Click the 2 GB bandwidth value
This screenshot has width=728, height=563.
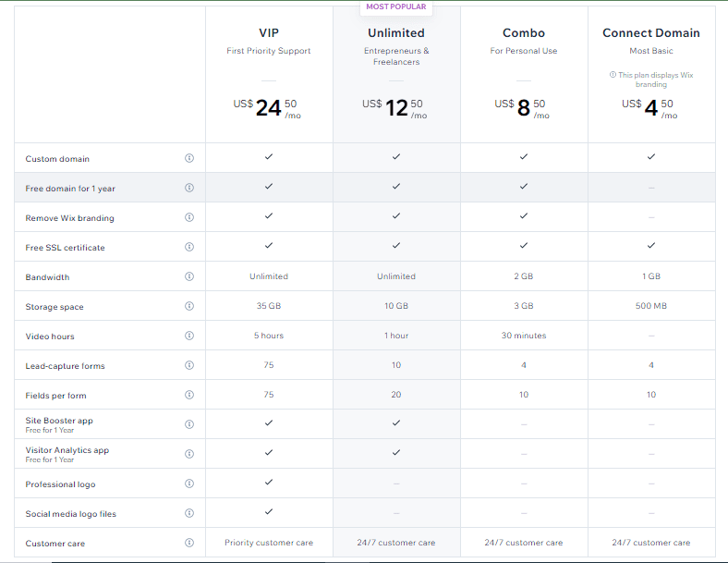pos(524,275)
